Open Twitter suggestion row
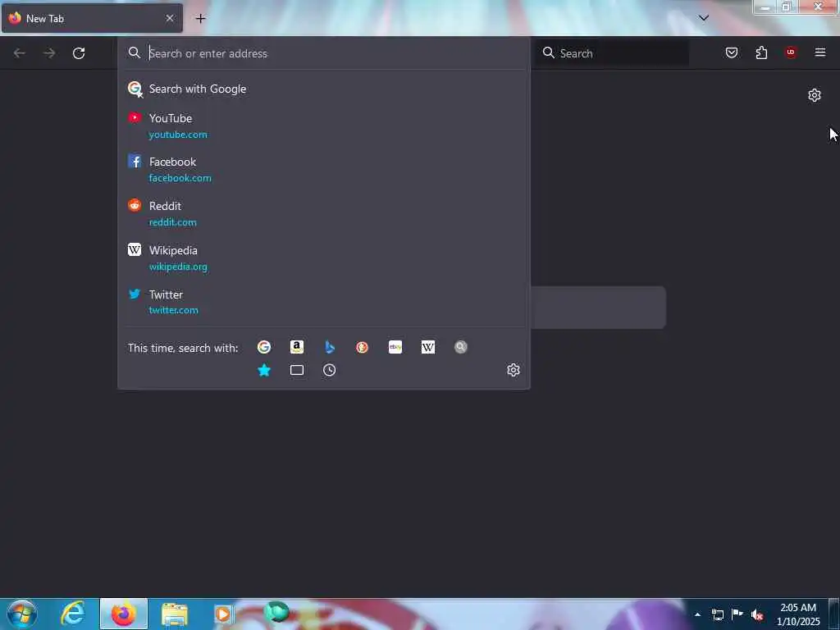Viewport: 840px width, 630px height. (323, 302)
